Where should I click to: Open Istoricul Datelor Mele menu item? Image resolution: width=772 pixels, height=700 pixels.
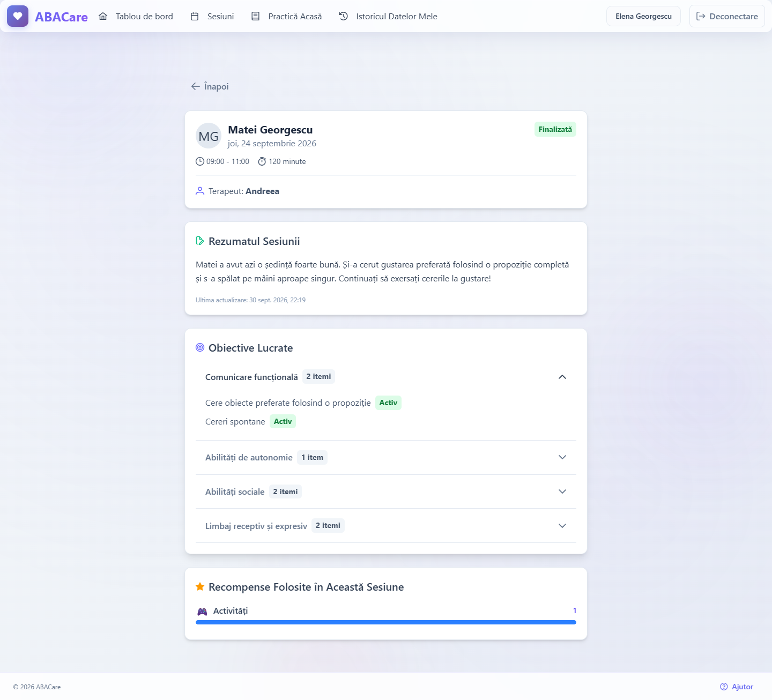[388, 16]
